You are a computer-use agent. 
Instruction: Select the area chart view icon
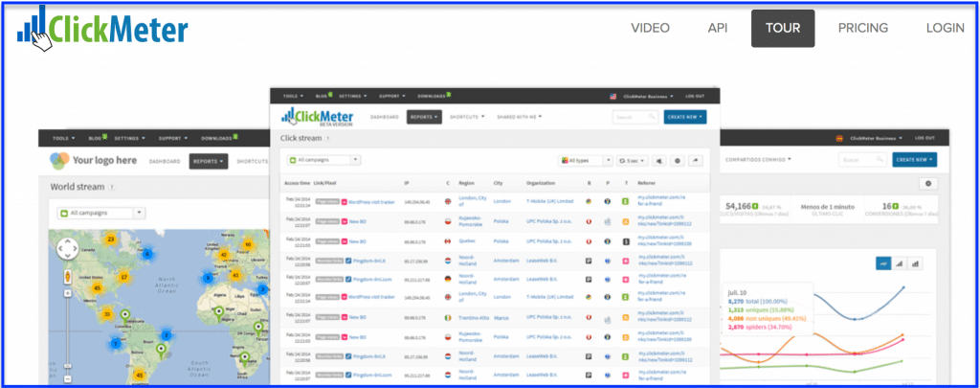tap(900, 263)
